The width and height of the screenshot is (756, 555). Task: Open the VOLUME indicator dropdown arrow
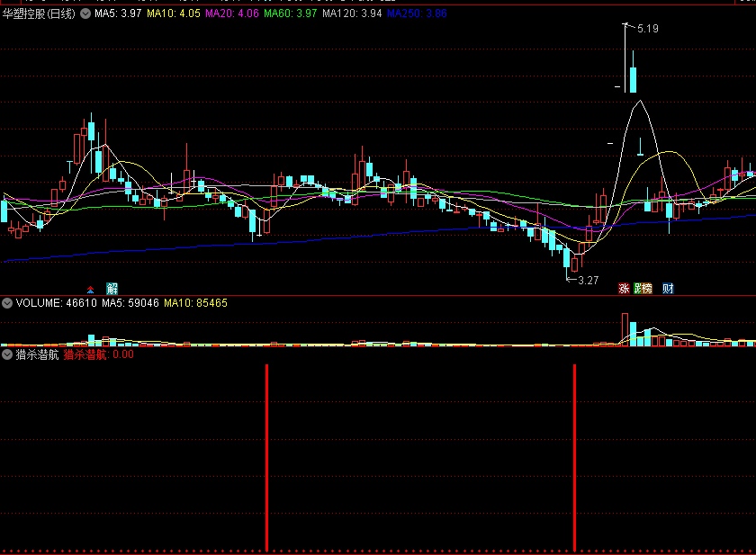click(x=7, y=303)
